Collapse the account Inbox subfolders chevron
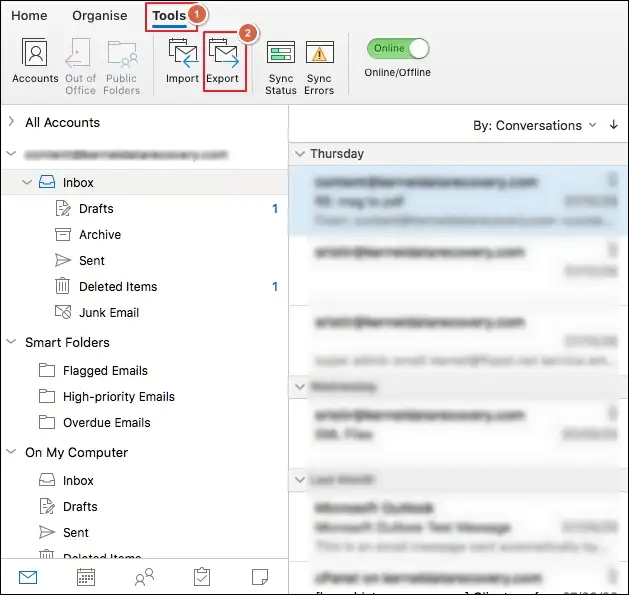This screenshot has width=629, height=595. pos(27,182)
